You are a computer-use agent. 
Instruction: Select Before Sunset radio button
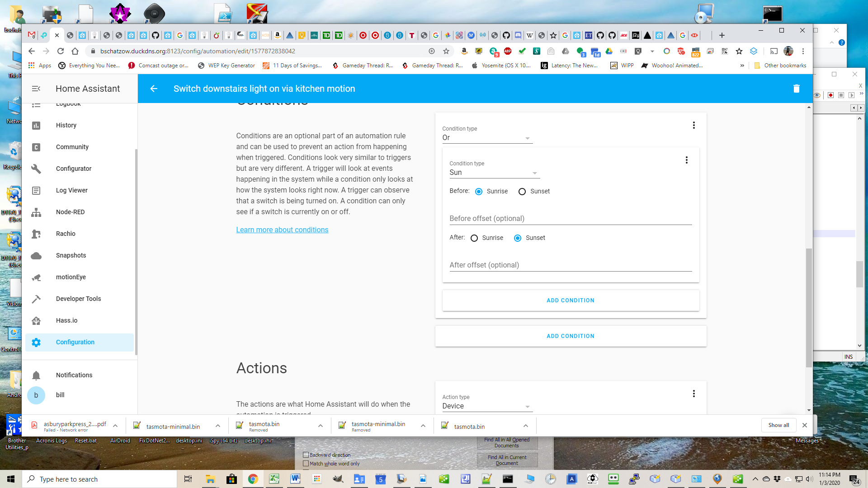click(522, 192)
